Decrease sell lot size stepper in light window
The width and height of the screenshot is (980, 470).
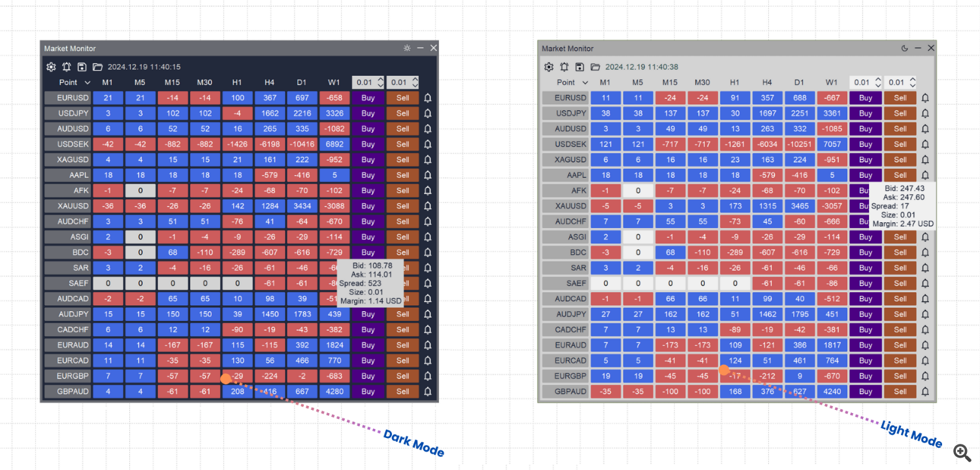913,86
